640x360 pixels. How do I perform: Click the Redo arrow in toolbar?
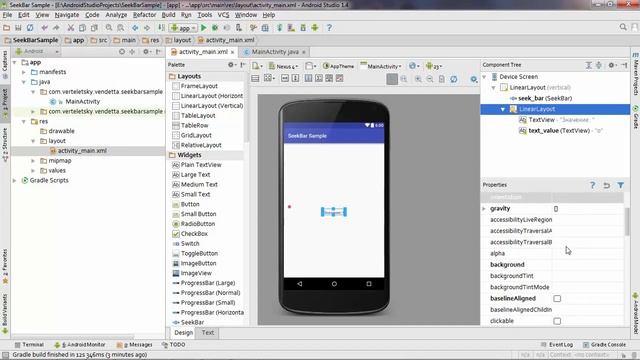click(56, 28)
